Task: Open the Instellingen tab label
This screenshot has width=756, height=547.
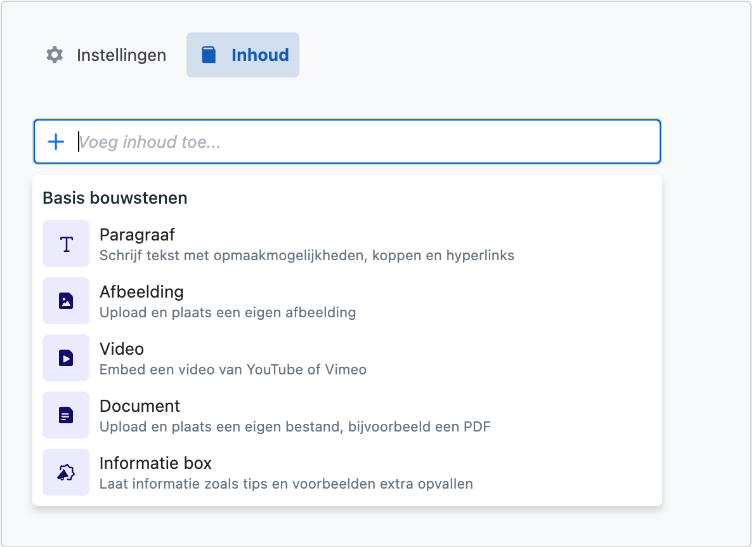Action: click(121, 55)
